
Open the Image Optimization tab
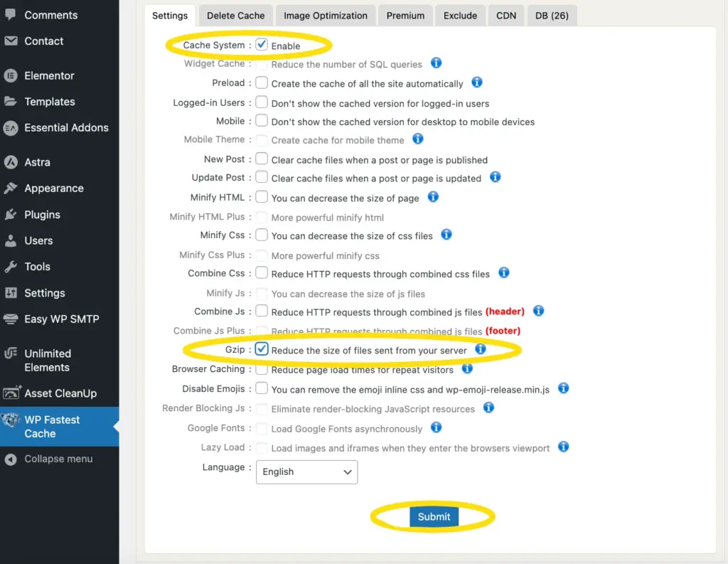[x=325, y=16]
